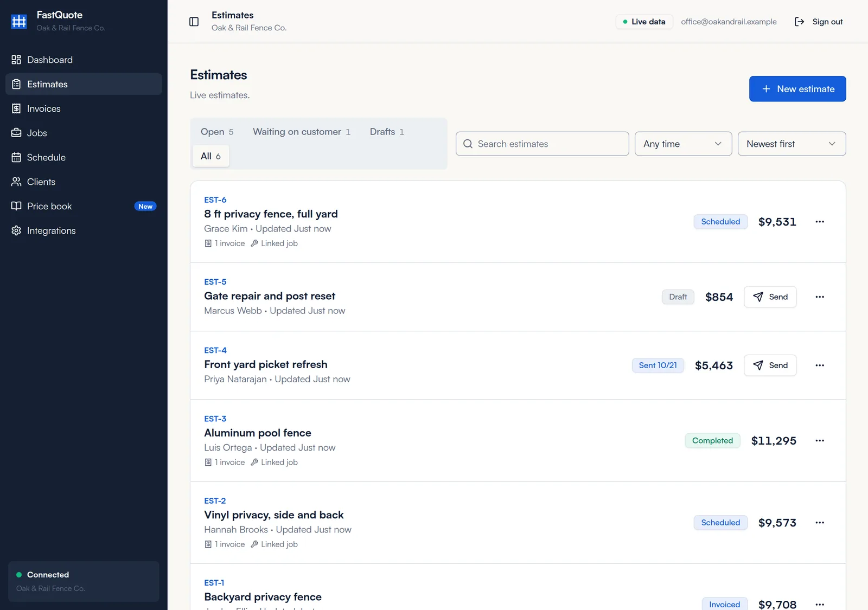This screenshot has height=610, width=868.
Task: Switch to the Open tab
Action: [217, 132]
